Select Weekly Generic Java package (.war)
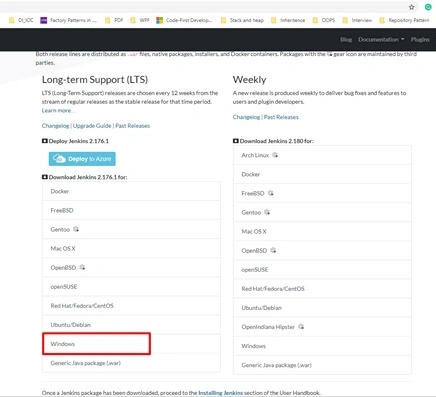The height and width of the screenshot is (397, 436). (322, 365)
